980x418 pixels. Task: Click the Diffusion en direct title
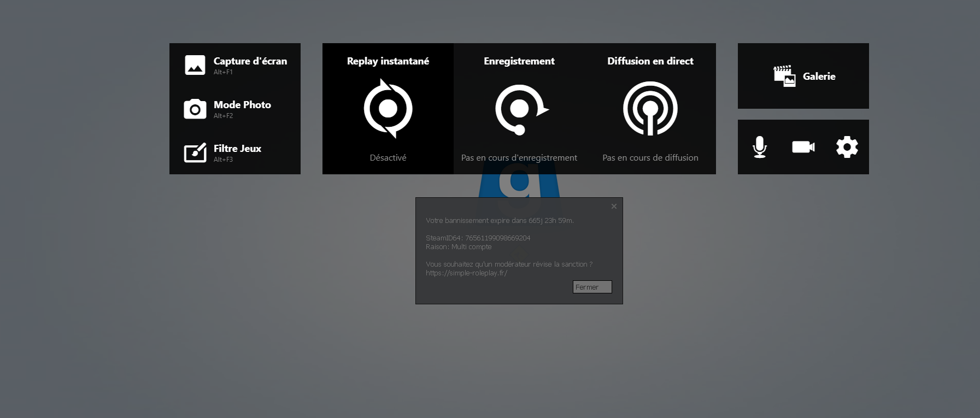tap(650, 61)
